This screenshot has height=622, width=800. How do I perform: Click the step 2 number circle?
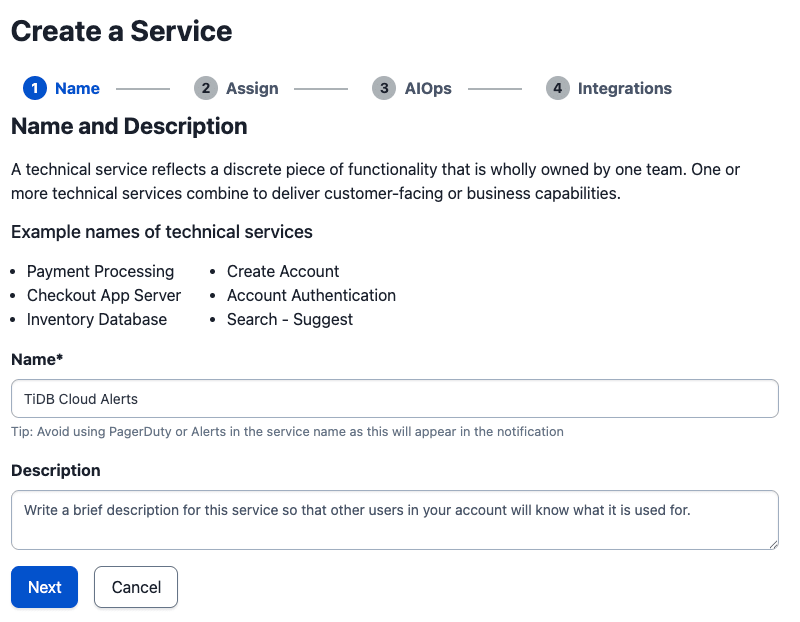pyautogui.click(x=205, y=88)
